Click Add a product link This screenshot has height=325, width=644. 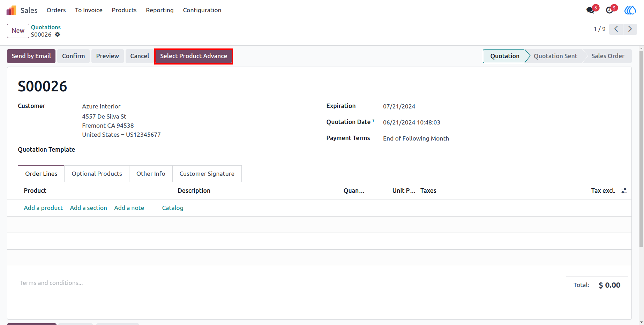[43, 208]
